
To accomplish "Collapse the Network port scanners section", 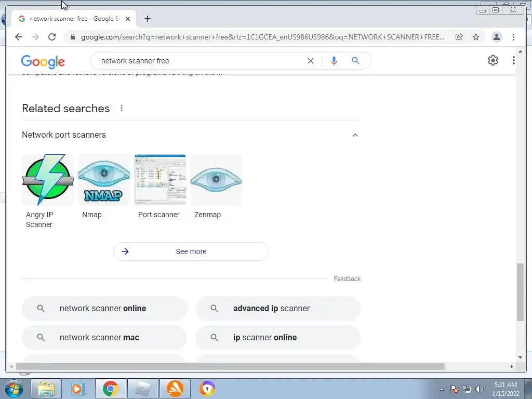I will pyautogui.click(x=355, y=135).
